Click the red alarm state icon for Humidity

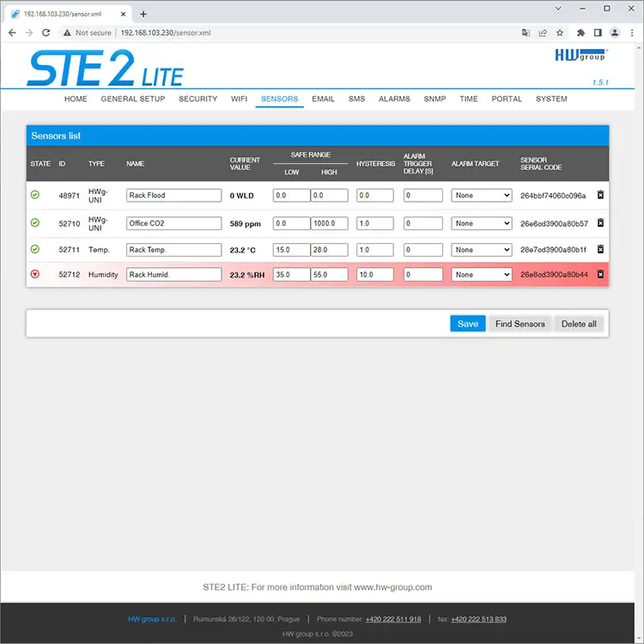point(35,275)
